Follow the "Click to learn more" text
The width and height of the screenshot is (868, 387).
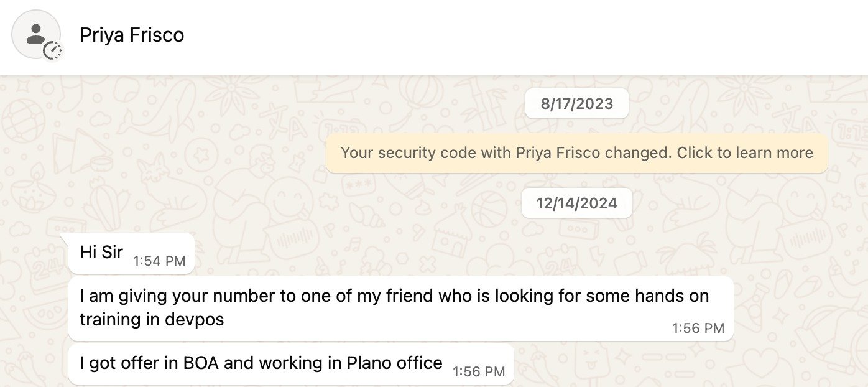(745, 153)
